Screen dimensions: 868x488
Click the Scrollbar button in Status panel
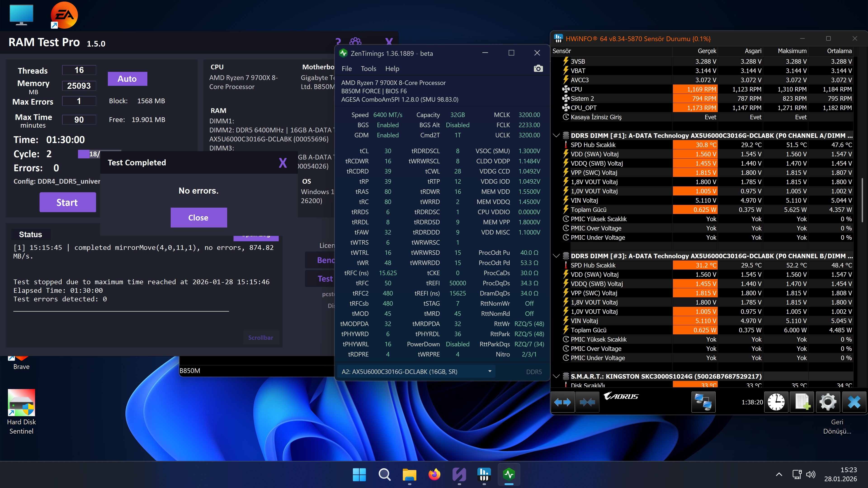pos(261,338)
